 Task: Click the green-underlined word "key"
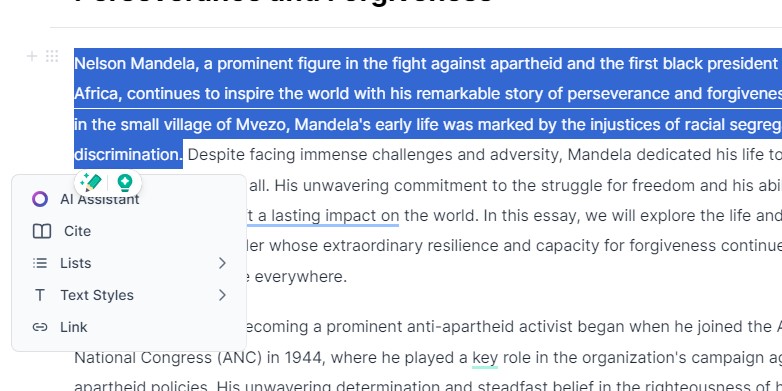coord(485,358)
